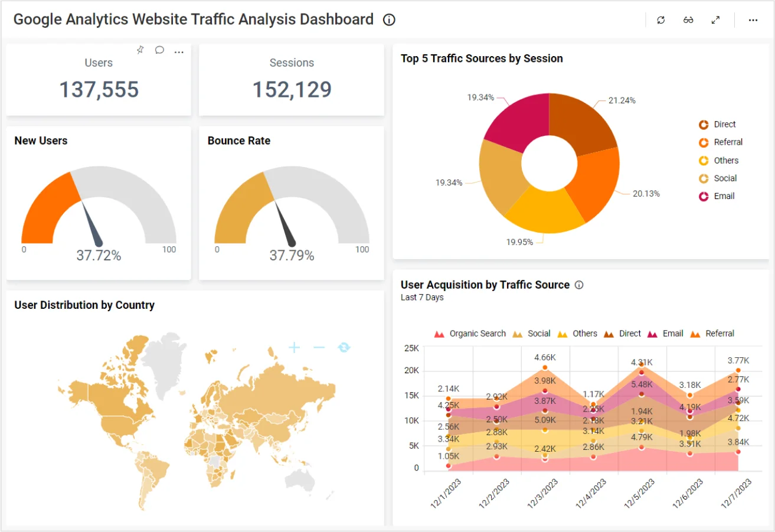The image size is (775, 532).
Task: Zoom in on the country map
Action: coord(293,348)
